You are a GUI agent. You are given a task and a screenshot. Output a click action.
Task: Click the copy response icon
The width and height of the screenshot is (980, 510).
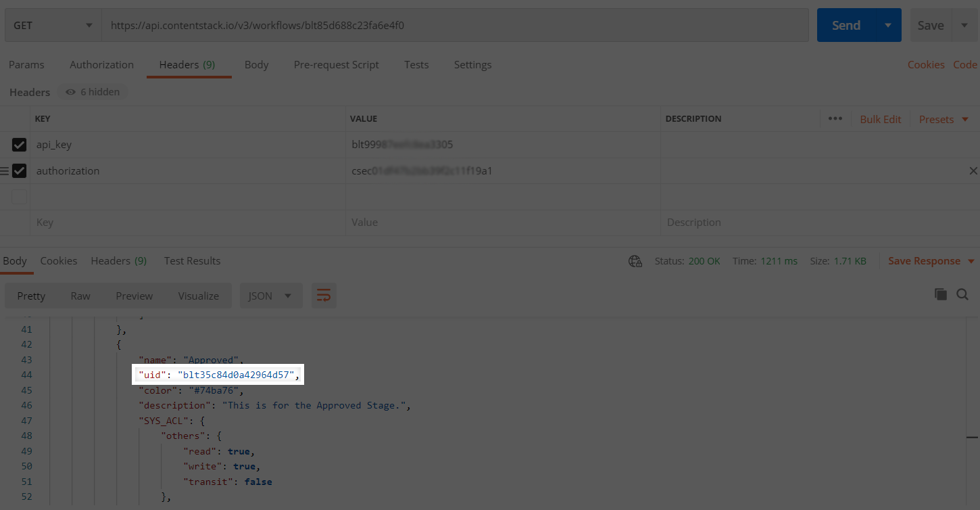[x=940, y=294]
